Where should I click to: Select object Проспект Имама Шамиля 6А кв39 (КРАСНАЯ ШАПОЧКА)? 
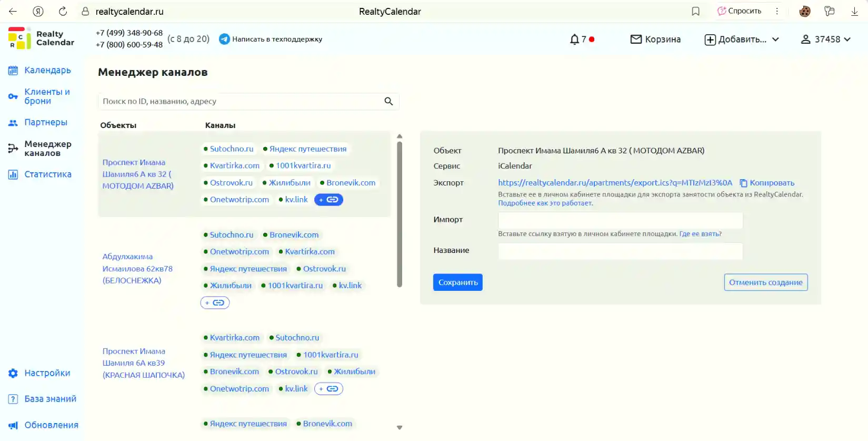tap(144, 363)
